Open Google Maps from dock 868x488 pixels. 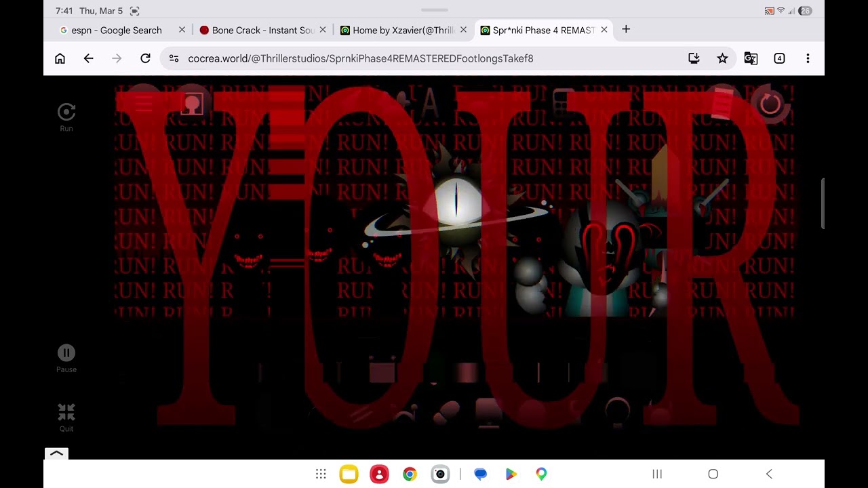541,474
